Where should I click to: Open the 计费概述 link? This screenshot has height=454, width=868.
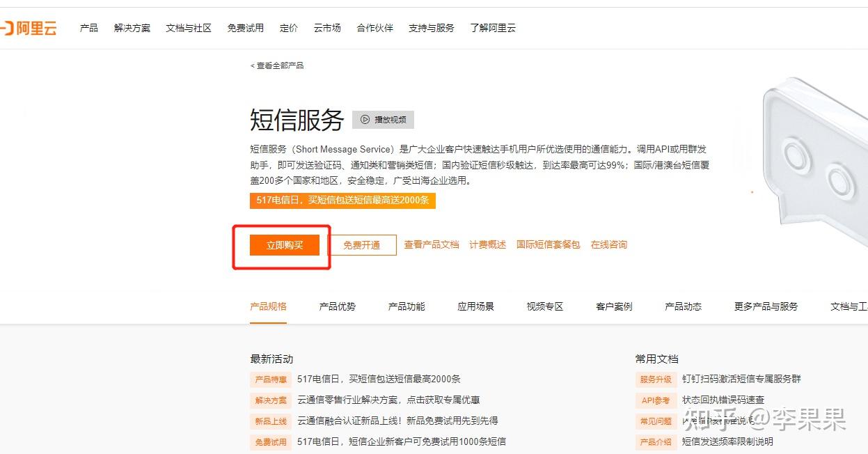(x=488, y=245)
